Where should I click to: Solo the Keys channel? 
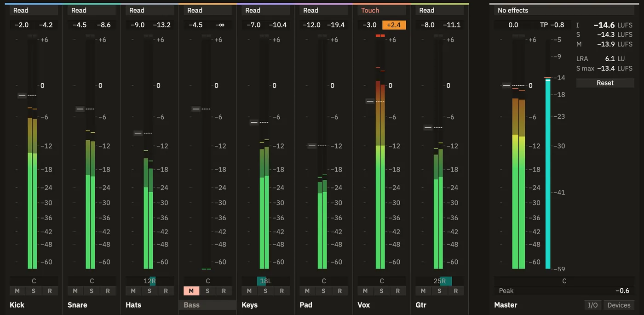click(x=265, y=291)
